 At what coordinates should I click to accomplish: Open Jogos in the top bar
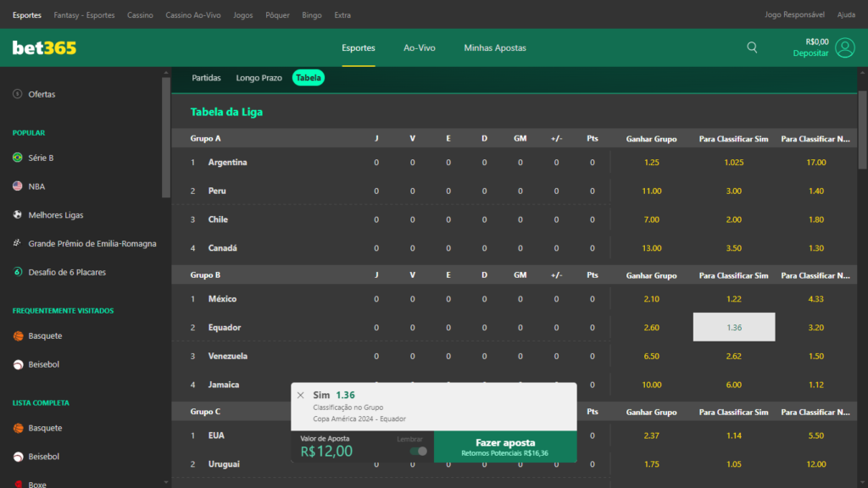coord(243,15)
